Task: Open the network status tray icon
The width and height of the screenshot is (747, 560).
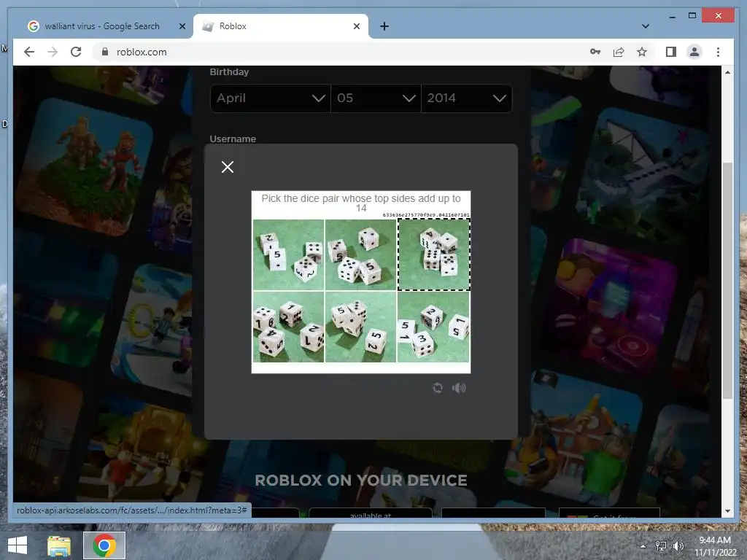Action: [x=661, y=546]
